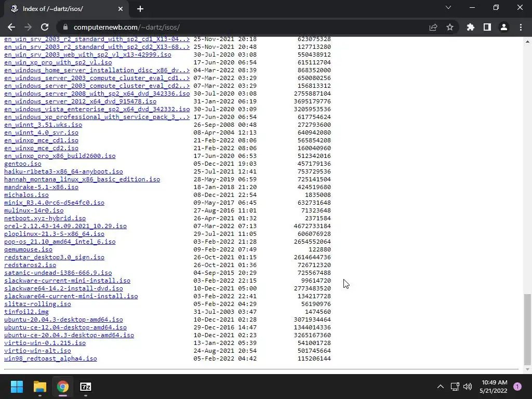Download minix_R3.4.0rc6-d5e4fc0.iso
The image size is (532, 399).
tap(54, 203)
